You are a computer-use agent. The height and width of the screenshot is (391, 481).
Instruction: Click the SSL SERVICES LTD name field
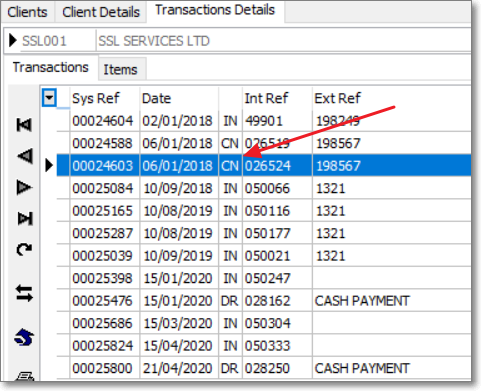pyautogui.click(x=283, y=41)
